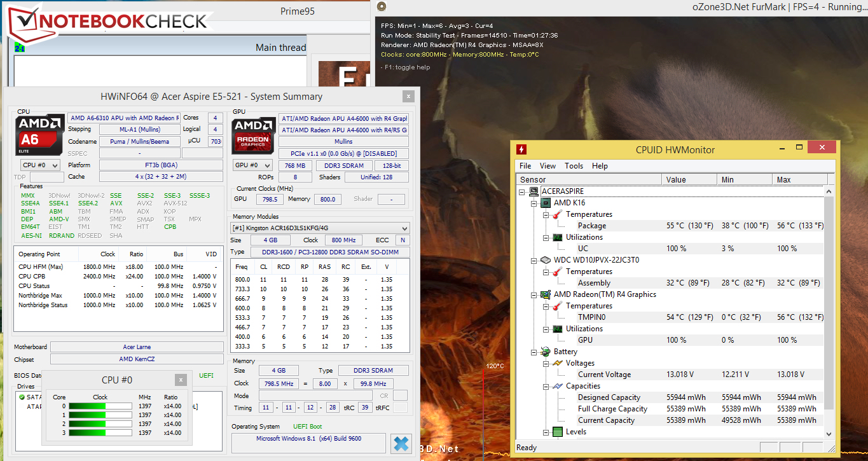Screen dimensions: 868x461
Task: Click the green check icon beside SATA drive
Action: [22, 397]
